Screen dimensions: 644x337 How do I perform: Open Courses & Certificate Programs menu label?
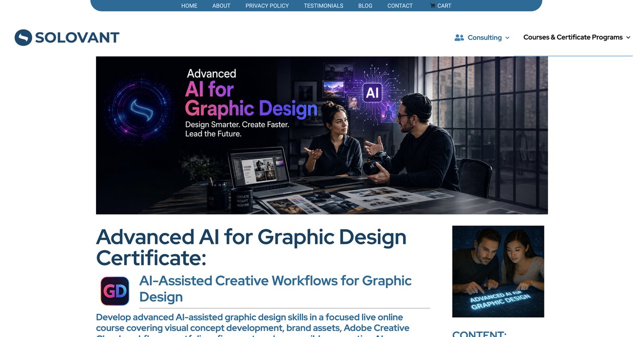(573, 37)
